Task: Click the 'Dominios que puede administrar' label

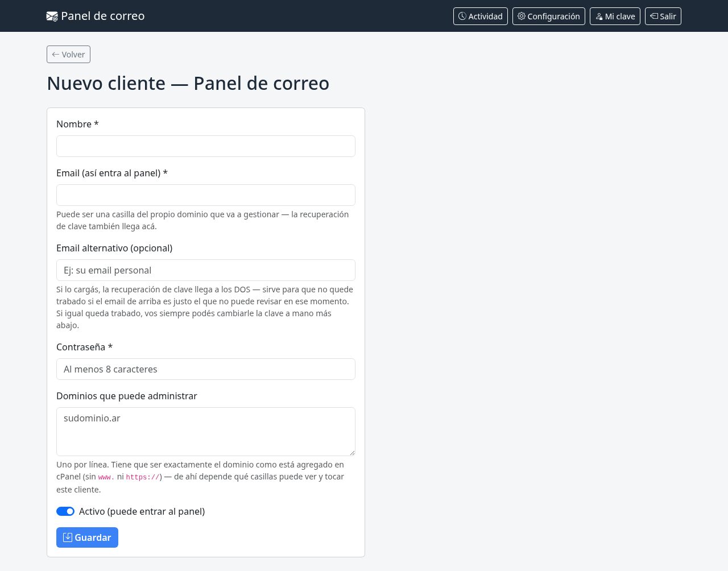Action: 127,396
